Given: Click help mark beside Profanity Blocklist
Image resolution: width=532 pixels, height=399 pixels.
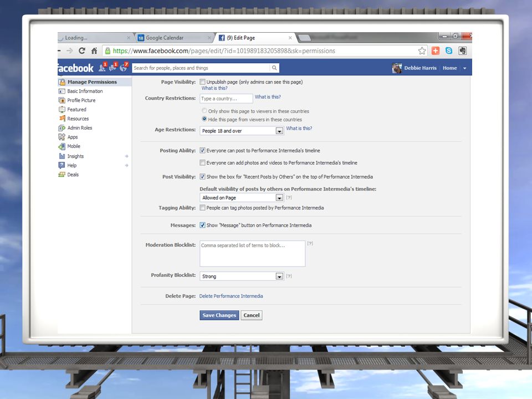Looking at the screenshot, I should click(x=289, y=276).
